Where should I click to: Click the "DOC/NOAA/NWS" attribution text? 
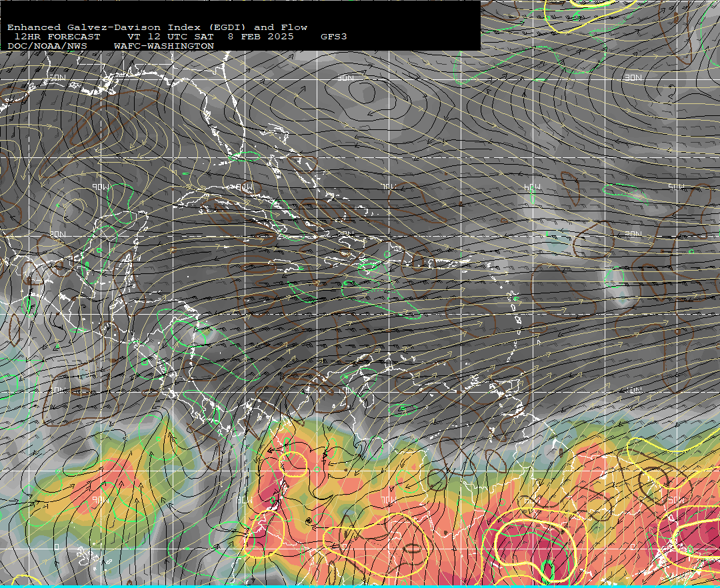pos(47,47)
